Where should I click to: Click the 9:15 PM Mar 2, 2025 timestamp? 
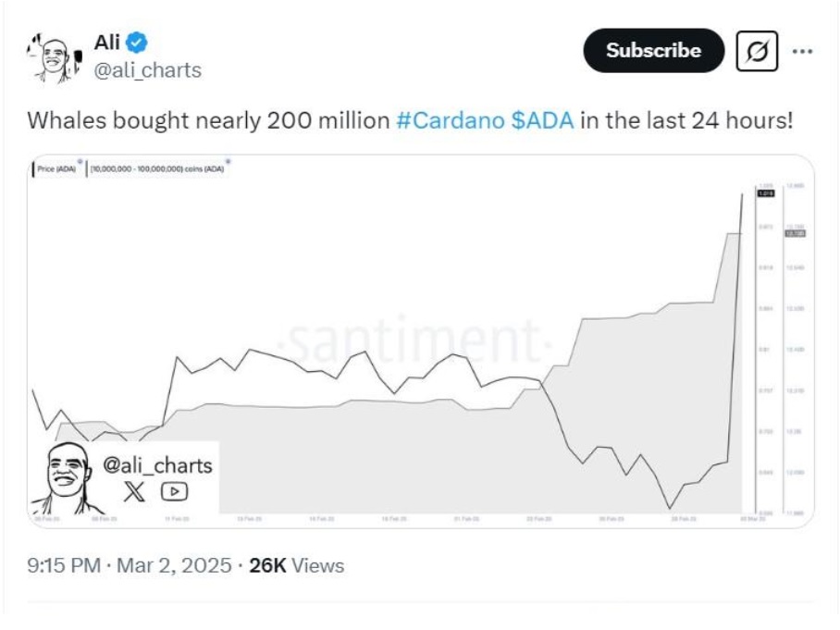(130, 565)
